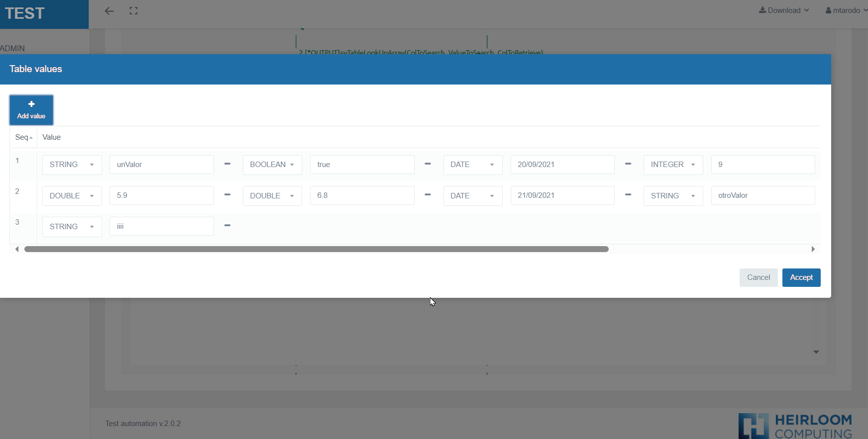Click the horizontal scrollbar thumb
Screen dimensions: 868x439
coord(316,249)
